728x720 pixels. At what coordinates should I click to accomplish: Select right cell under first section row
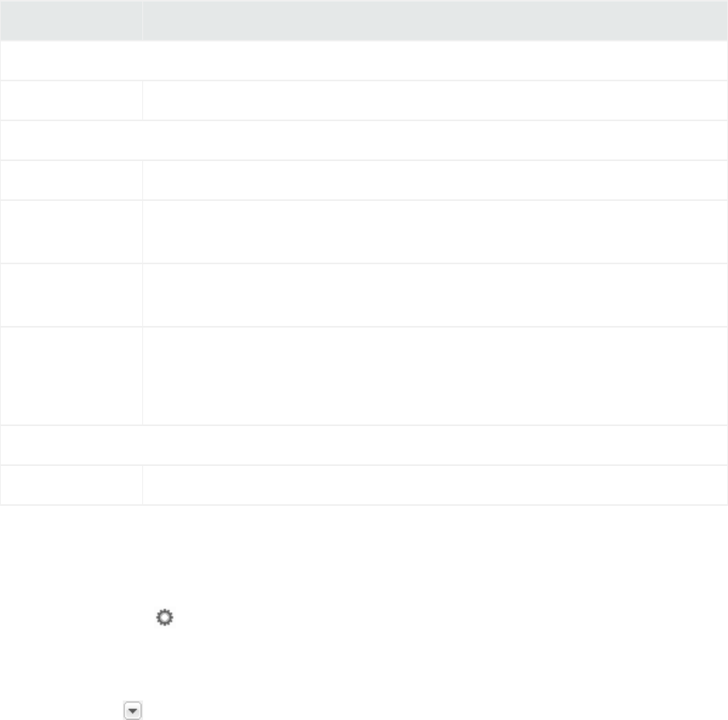(x=435, y=101)
